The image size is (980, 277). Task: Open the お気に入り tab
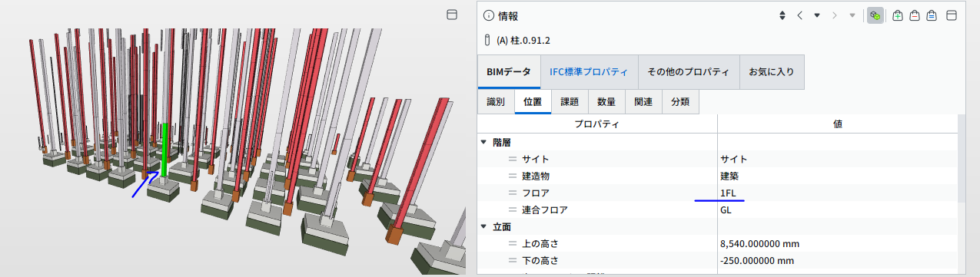point(772,71)
